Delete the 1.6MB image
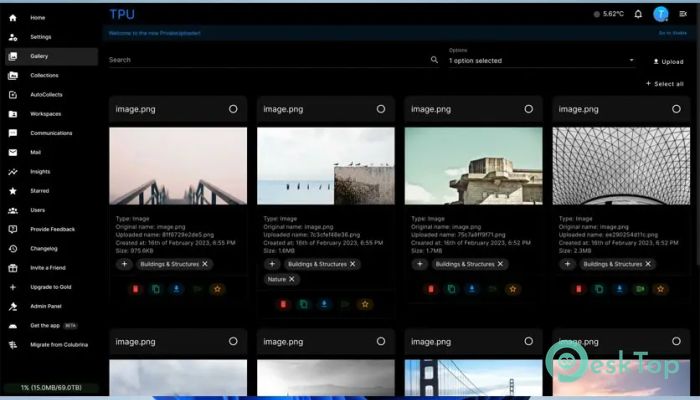Image resolution: width=700 pixels, height=400 pixels. 283,304
